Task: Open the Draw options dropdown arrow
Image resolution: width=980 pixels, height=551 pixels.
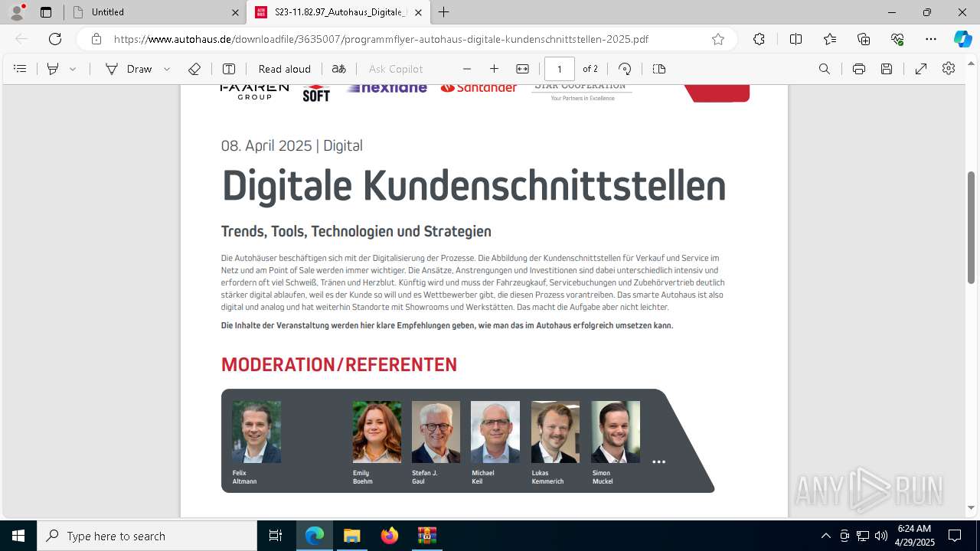Action: (167, 69)
